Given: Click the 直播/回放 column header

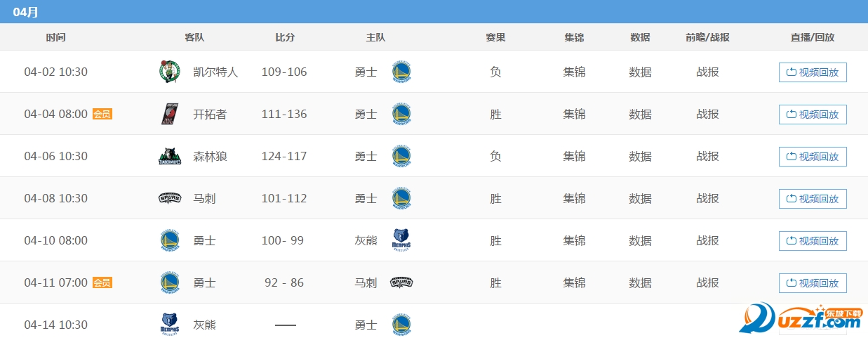Looking at the screenshot, I should tap(813, 37).
